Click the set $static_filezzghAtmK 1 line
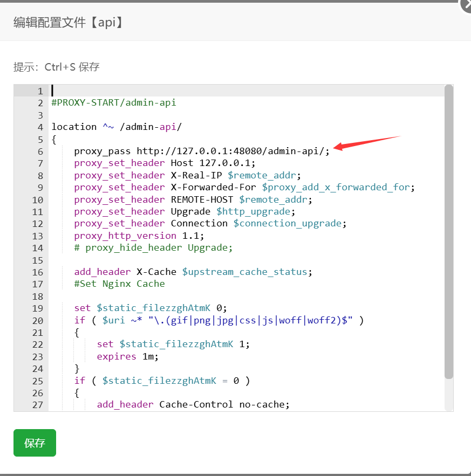Image resolution: width=471 pixels, height=476 pixels. (x=173, y=344)
